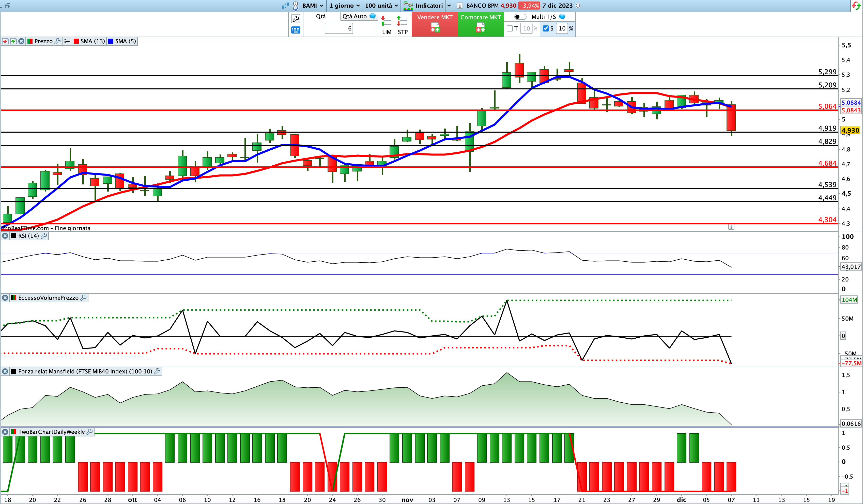Toggle the Multi T/S switch
863x504 pixels.
tap(520, 17)
